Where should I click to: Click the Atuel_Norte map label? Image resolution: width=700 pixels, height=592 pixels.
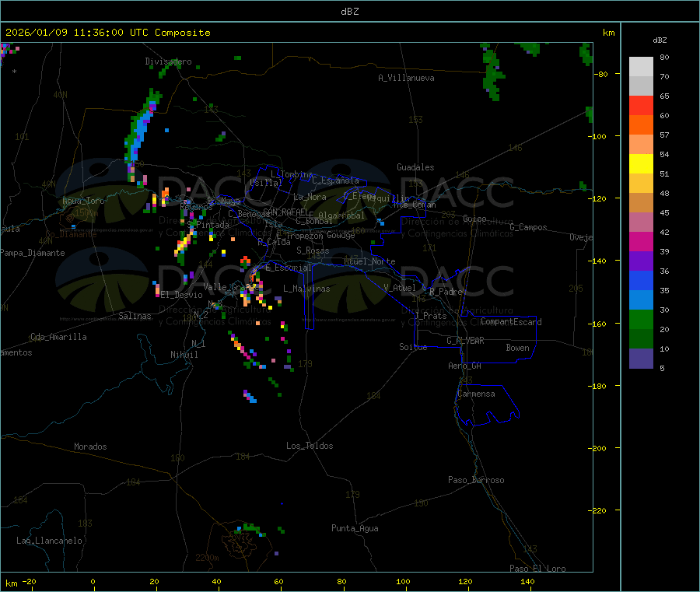369,261
